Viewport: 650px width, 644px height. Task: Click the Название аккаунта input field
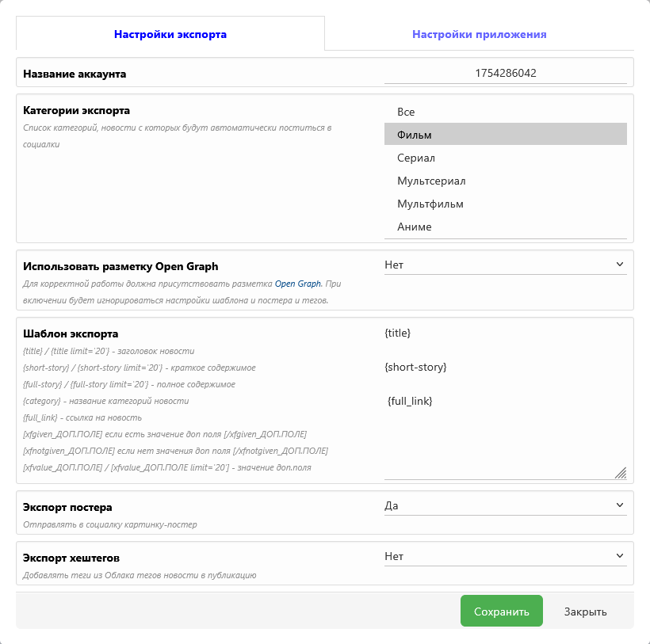pos(505,74)
